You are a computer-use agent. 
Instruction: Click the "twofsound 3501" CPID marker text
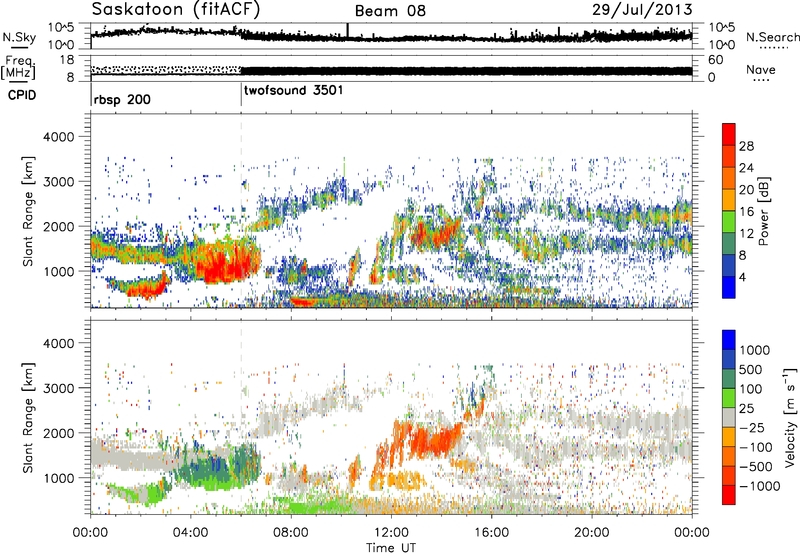point(294,90)
